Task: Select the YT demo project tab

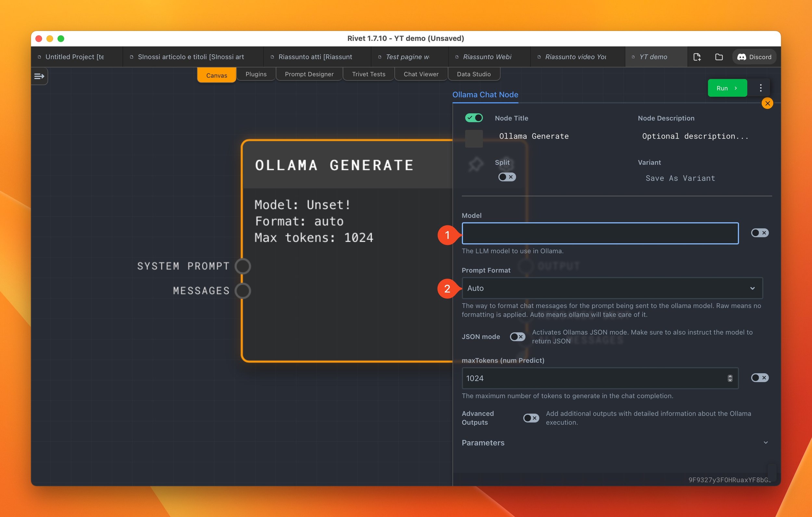Action: click(656, 57)
